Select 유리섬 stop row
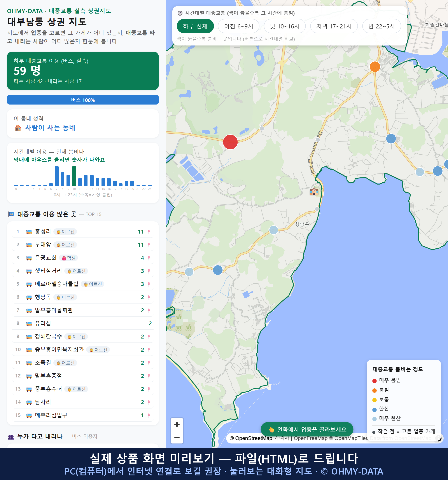The image size is (448, 480). (83, 323)
